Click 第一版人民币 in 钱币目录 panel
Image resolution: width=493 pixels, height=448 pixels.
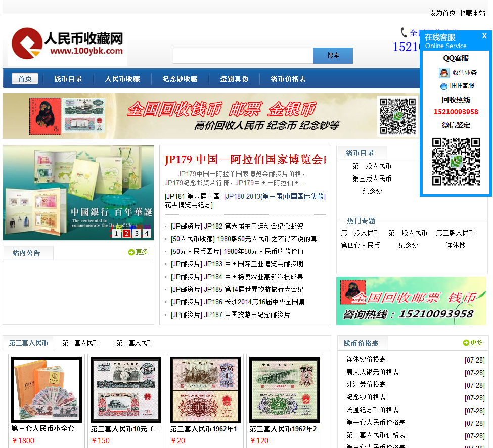372,166
